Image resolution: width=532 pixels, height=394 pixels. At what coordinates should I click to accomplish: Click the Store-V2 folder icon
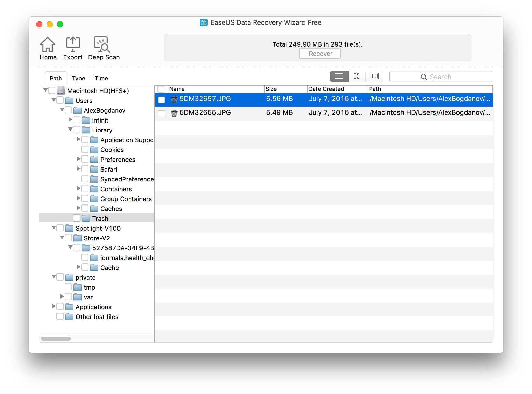78,238
